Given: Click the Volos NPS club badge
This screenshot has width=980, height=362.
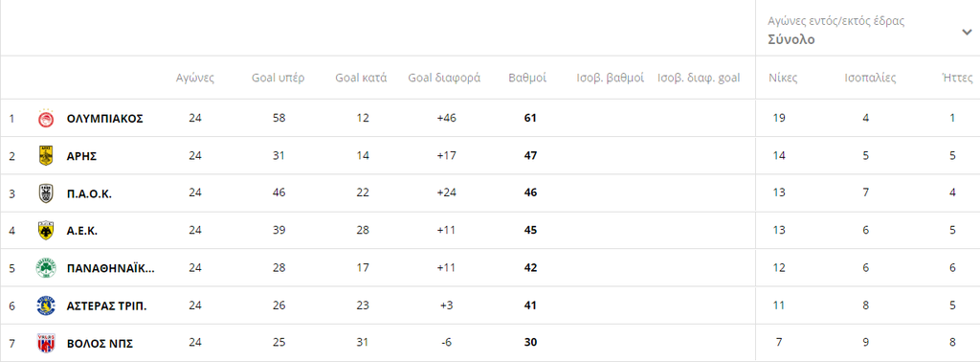Looking at the screenshot, I should (x=46, y=343).
